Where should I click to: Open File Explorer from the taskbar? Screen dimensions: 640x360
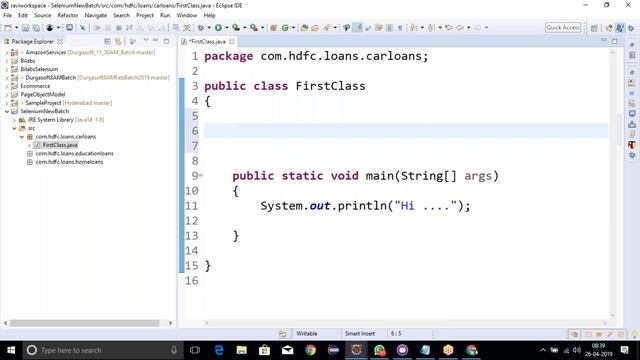242,350
